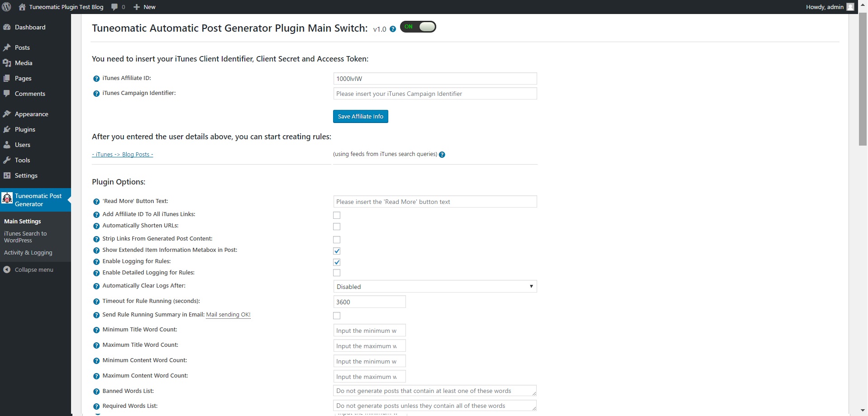Click help icon after iTunes search queries text
Screen dimensions: 868x416
pos(442,155)
